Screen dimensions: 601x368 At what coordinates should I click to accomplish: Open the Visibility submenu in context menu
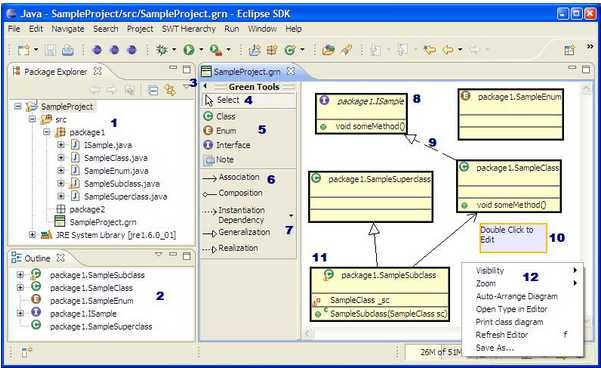(x=523, y=271)
